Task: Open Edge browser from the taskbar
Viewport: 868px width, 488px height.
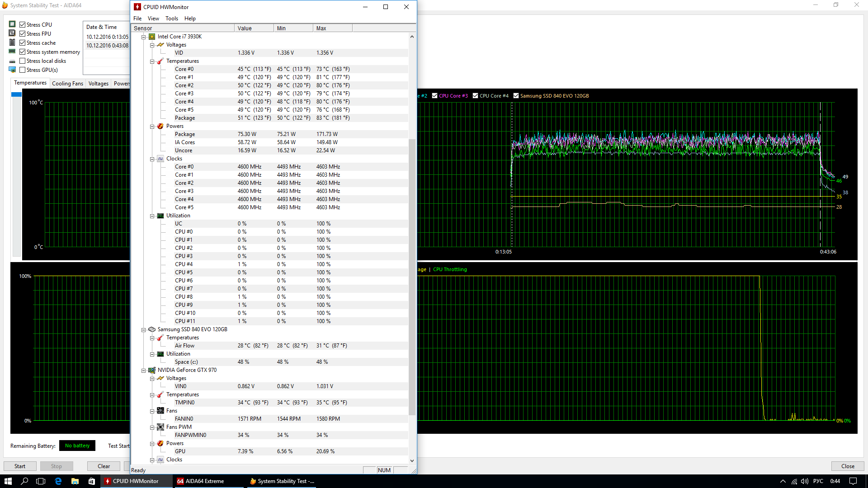Action: pos(58,481)
